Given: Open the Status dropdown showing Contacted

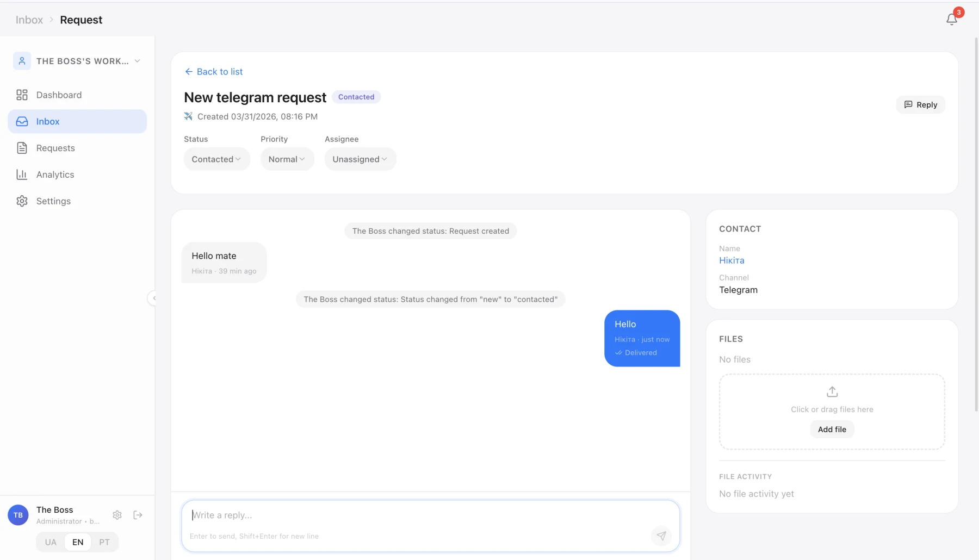Looking at the screenshot, I should tap(216, 159).
